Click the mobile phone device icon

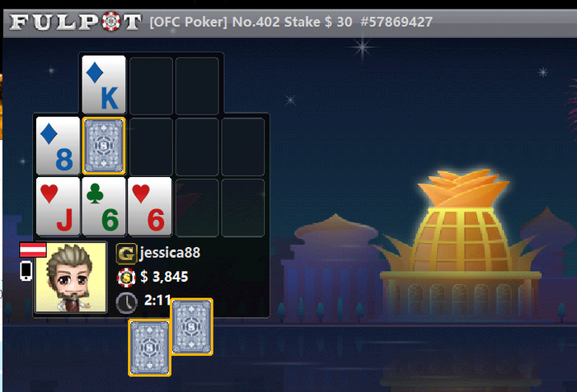click(x=26, y=271)
